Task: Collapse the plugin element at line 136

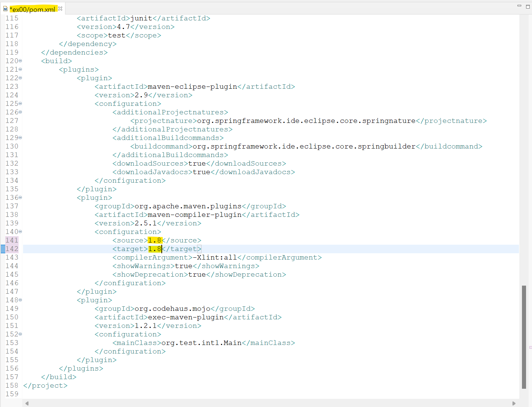Action: [20, 198]
